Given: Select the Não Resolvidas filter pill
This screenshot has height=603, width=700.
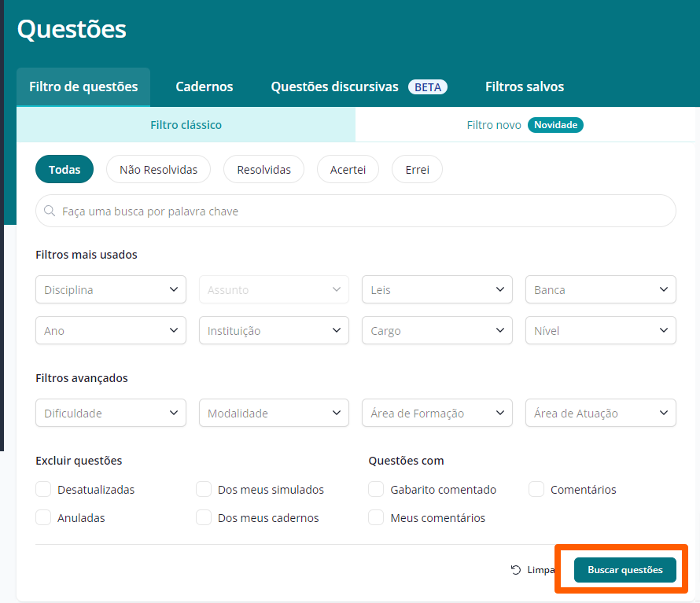Looking at the screenshot, I should point(158,170).
